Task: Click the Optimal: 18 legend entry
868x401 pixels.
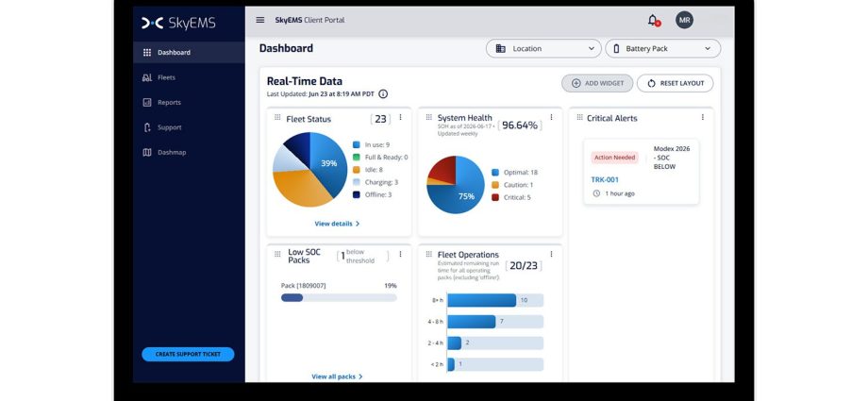Action: point(514,173)
